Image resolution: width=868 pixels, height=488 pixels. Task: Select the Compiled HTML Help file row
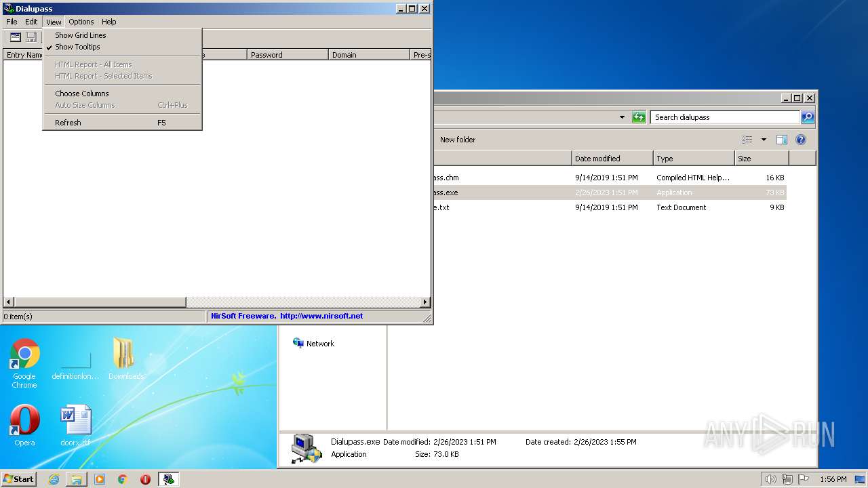[610, 178]
